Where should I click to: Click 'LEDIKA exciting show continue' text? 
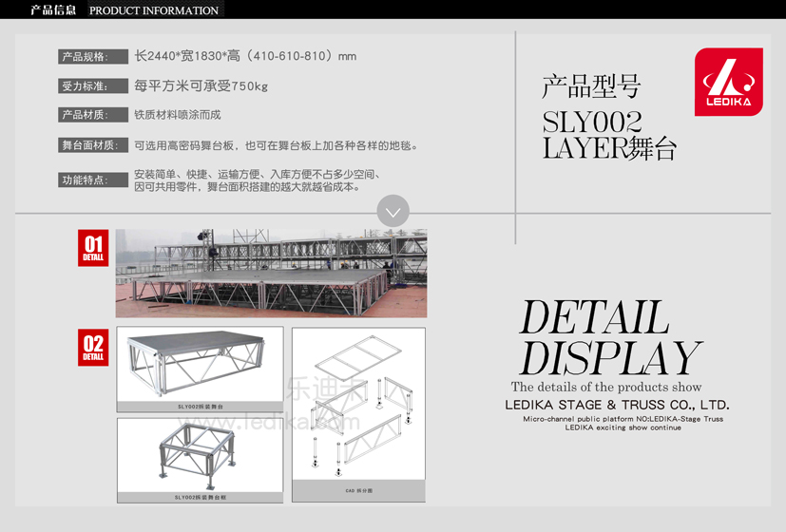click(x=623, y=427)
